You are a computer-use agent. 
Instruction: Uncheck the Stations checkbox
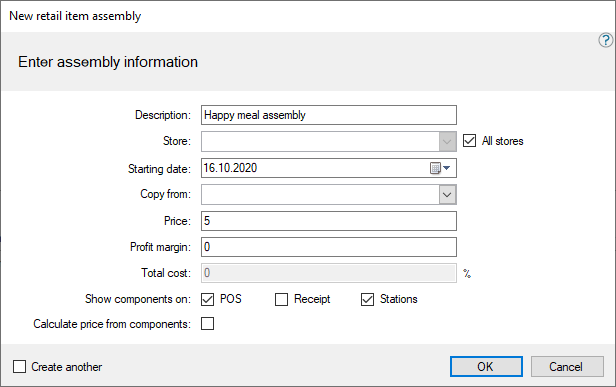point(367,299)
